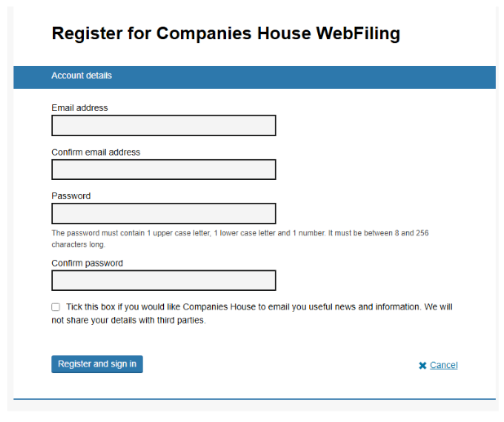The width and height of the screenshot is (504, 422).
Task: Click the "Register for" words in the heading
Action: pyautogui.click(x=101, y=33)
